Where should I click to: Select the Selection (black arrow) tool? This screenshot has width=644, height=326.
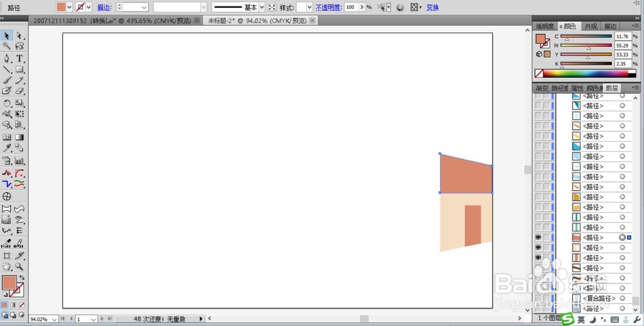click(6, 36)
